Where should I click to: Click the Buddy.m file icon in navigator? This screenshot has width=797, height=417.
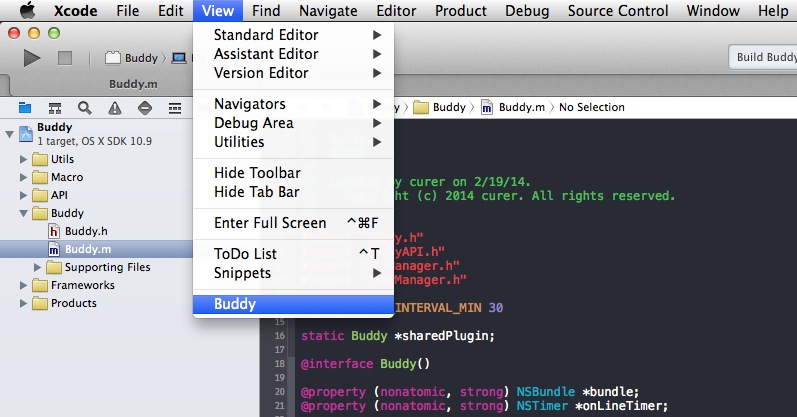(x=54, y=249)
